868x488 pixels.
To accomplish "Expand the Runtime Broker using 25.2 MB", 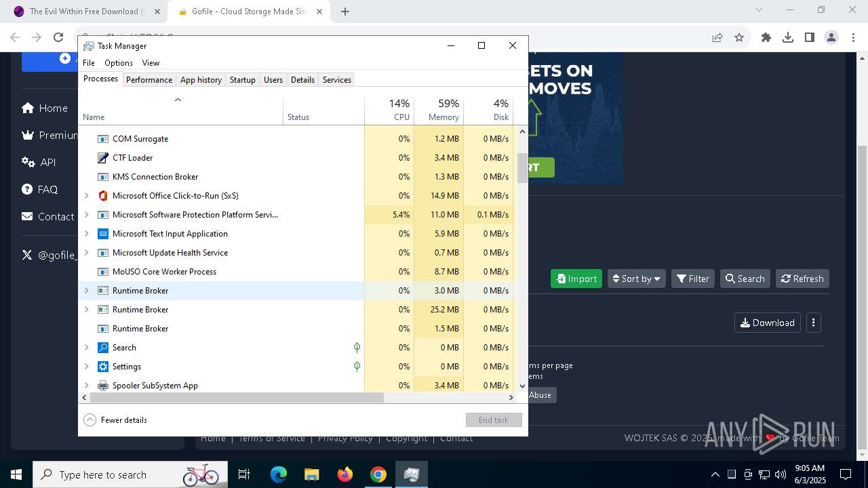I will [86, 310].
